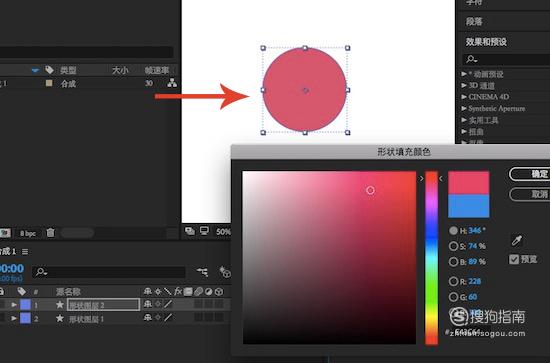Select the H hue radio button
Screen dimensions: 550x363
[453, 230]
